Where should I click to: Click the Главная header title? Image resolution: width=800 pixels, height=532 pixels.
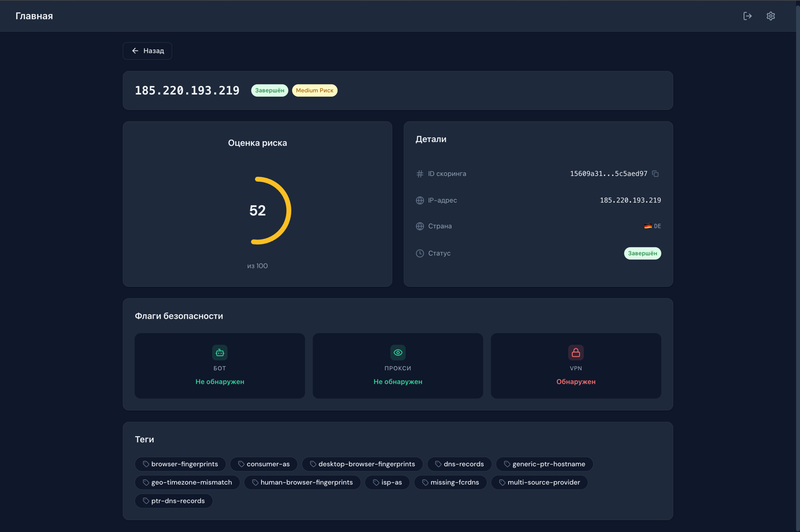point(34,16)
